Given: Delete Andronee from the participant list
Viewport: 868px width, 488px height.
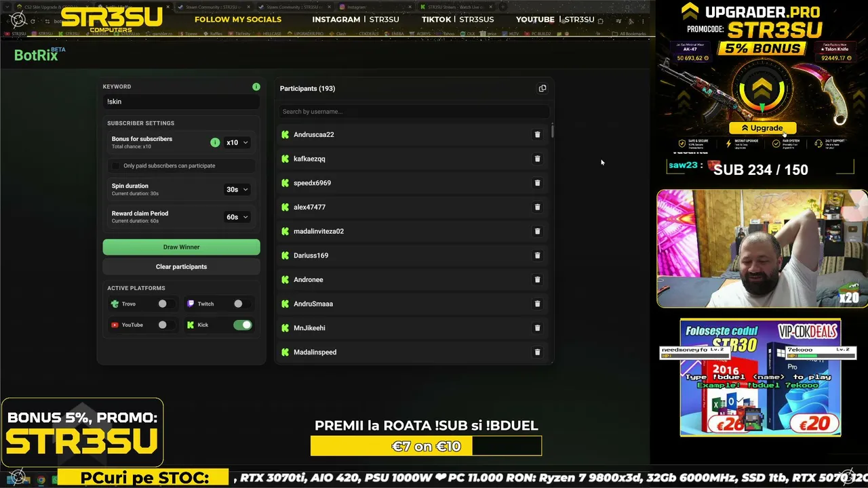Looking at the screenshot, I should tap(537, 279).
